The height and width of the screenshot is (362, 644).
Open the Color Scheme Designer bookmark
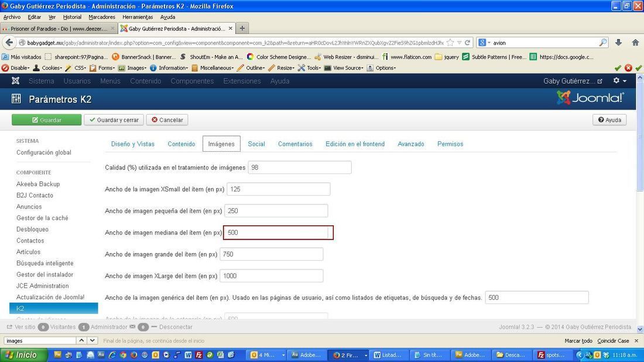tap(279, 57)
